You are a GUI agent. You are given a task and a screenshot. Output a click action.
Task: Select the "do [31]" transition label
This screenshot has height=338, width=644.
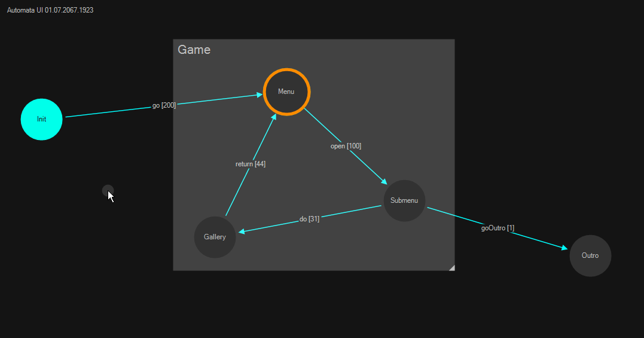pyautogui.click(x=309, y=219)
